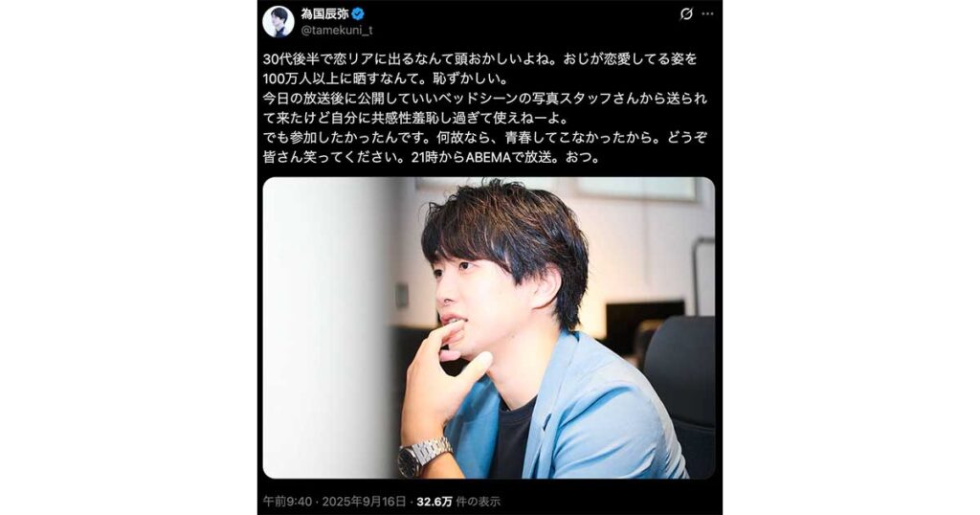This screenshot has height=515, width=980.
Task: View the 32.6万 view count
Action: 434,502
